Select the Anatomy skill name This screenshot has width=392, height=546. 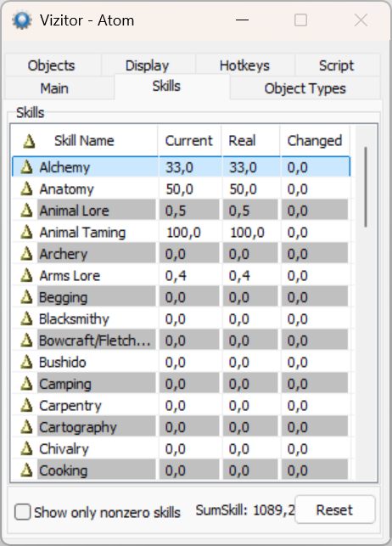click(67, 189)
